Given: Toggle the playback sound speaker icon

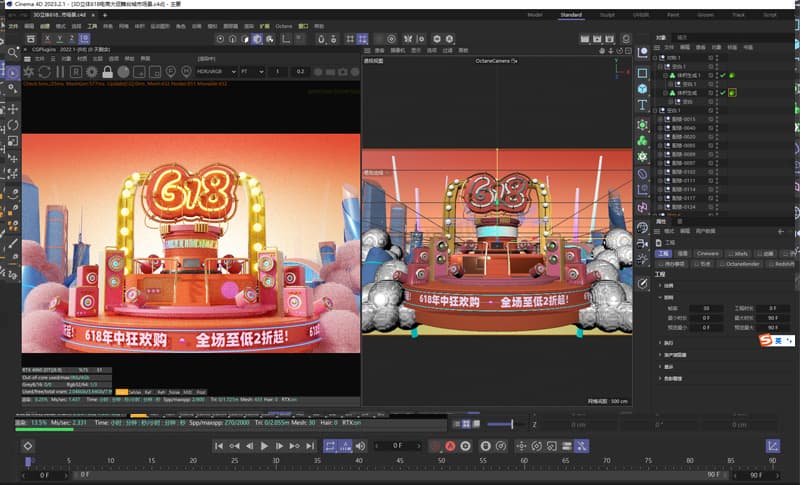Looking at the screenshot, I should coord(361,446).
